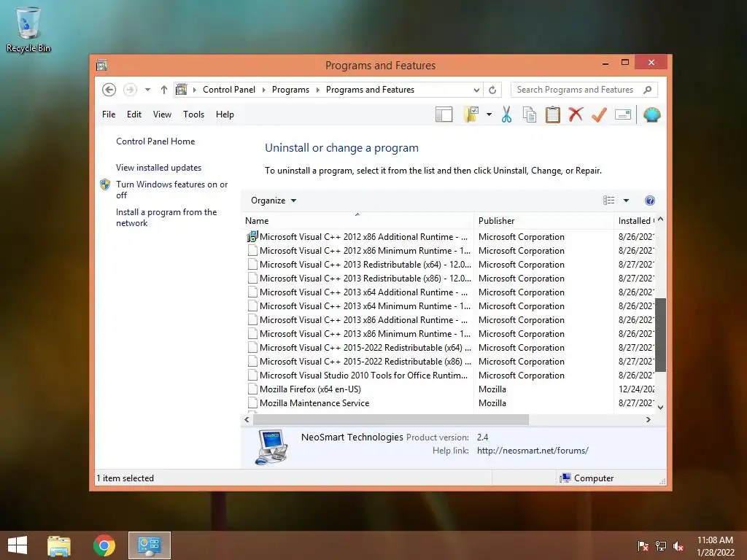Viewport: 747px width, 560px height.
Task: Toggle the preview pane layout icon
Action: [444, 114]
